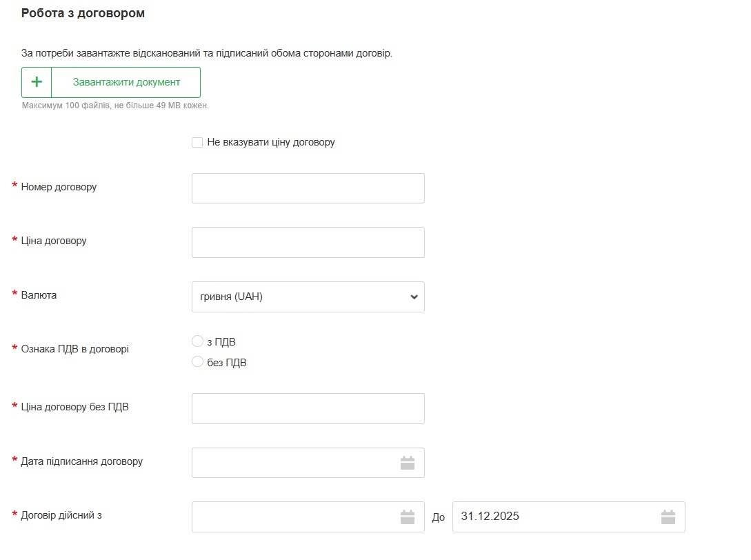Click the dropdown chevron arrow beside гривня (UAH)
The width and height of the screenshot is (751, 560).
coord(414,297)
